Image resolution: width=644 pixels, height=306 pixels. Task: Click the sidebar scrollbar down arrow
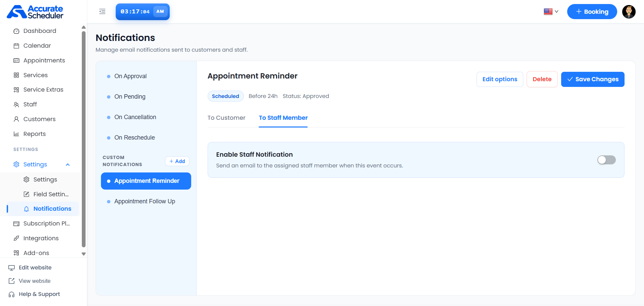(84, 254)
